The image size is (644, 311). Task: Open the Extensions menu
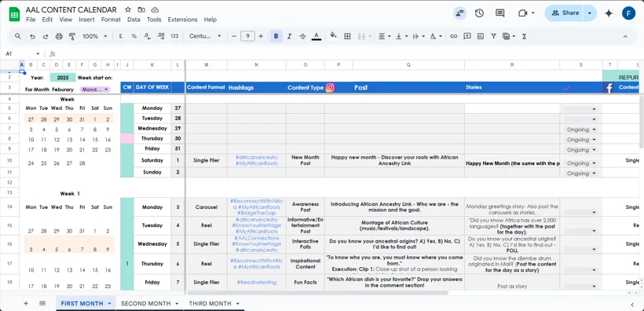tap(182, 20)
